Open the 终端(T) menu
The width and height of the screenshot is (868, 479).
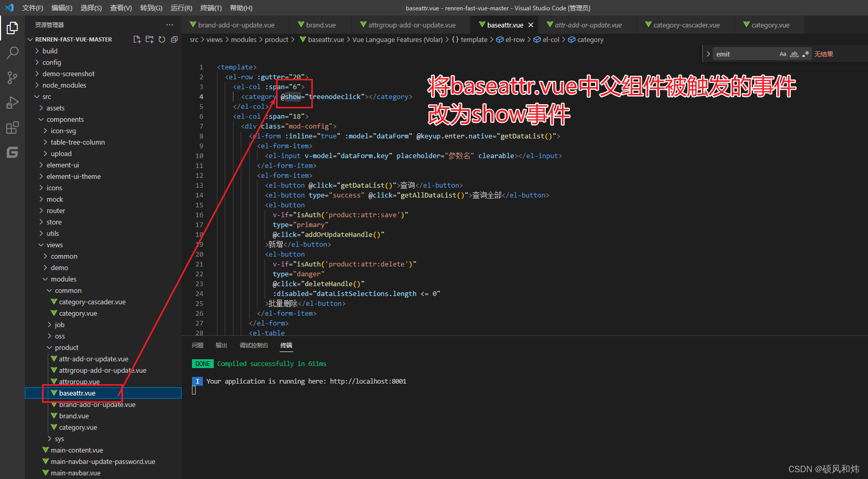pos(211,8)
